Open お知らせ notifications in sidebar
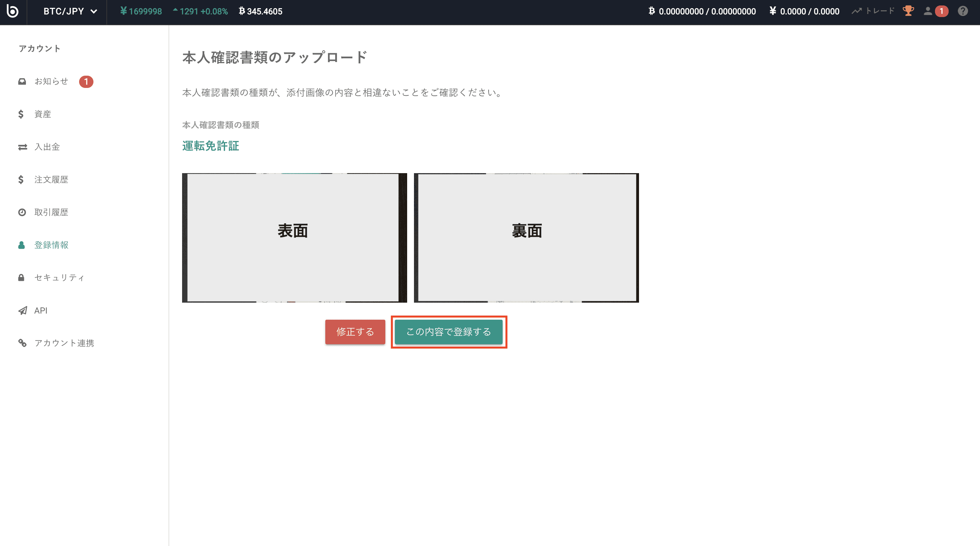The width and height of the screenshot is (980, 546). (x=51, y=81)
